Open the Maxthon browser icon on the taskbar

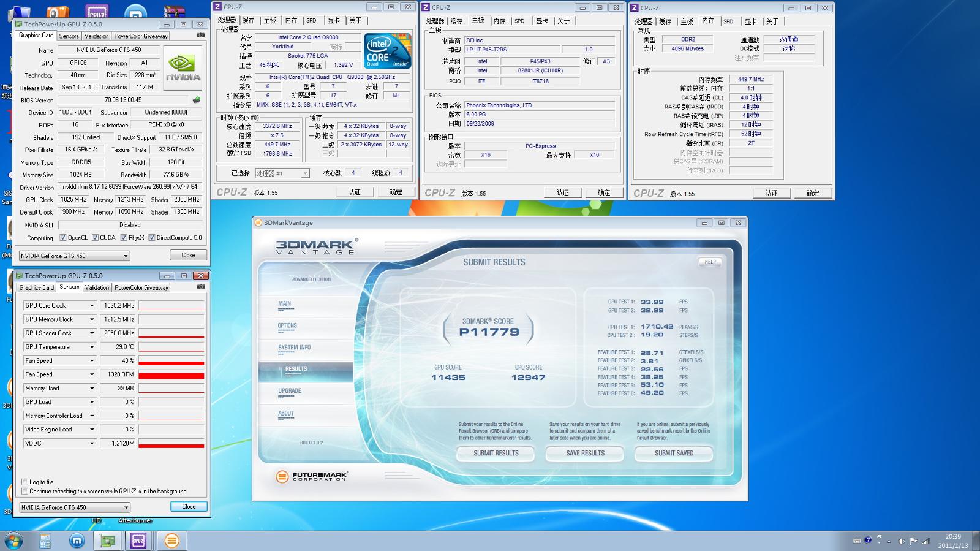[77, 541]
